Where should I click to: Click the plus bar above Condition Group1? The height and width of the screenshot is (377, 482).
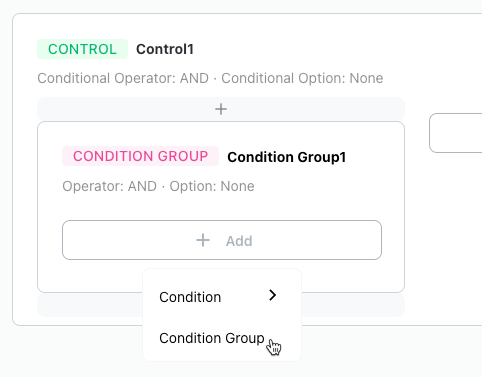(221, 109)
